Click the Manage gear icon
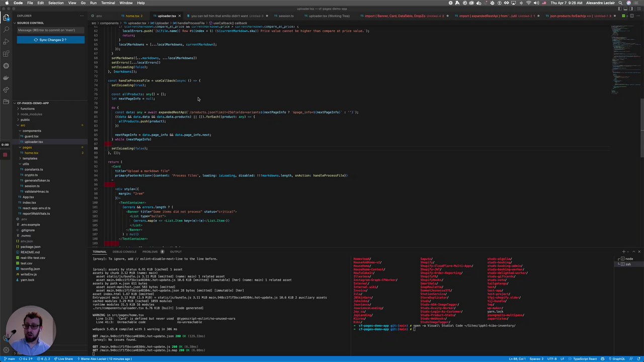 [x=6, y=350]
